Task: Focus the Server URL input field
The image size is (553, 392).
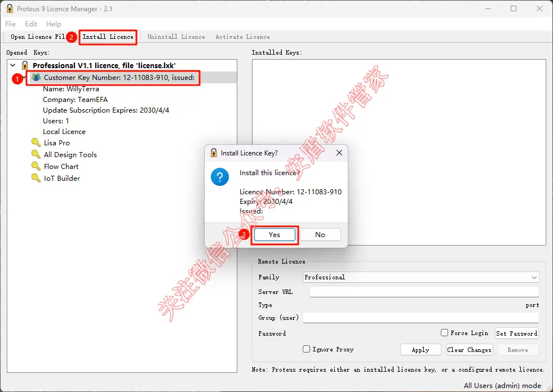Action: point(424,292)
